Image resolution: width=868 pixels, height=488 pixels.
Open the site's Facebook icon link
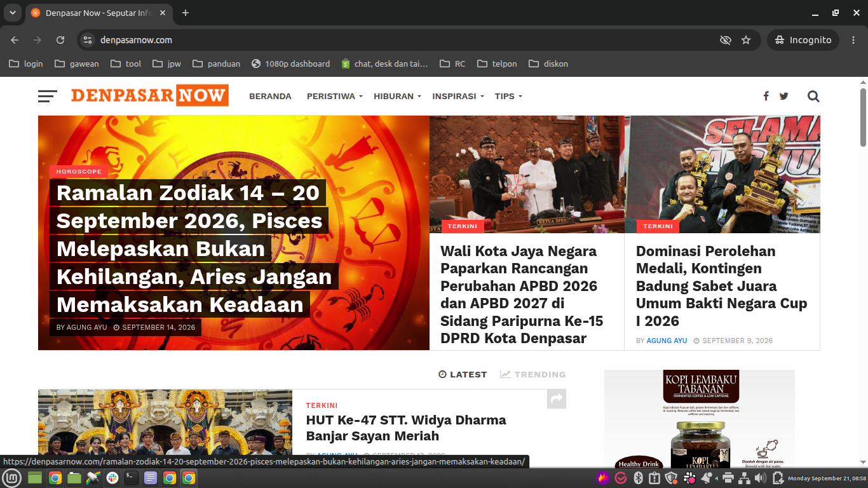coord(766,96)
